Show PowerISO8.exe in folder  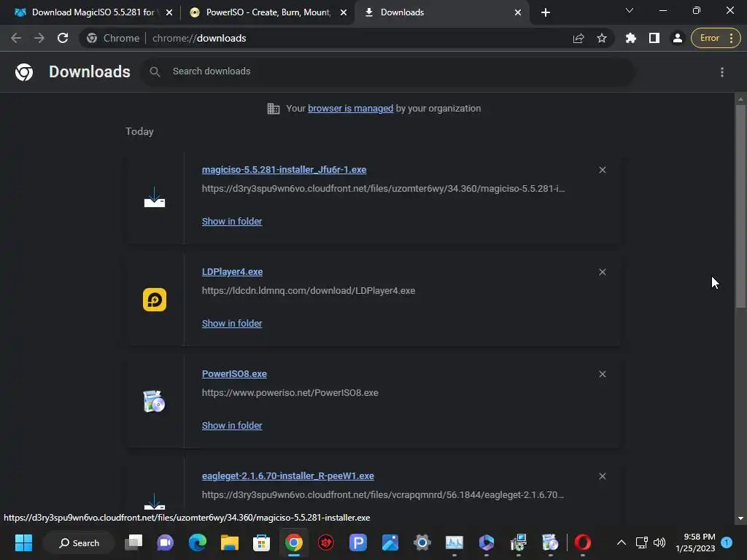[x=232, y=426]
